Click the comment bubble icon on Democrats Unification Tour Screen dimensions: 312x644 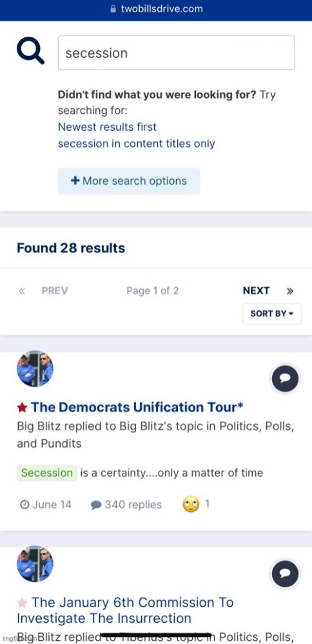[x=286, y=378]
